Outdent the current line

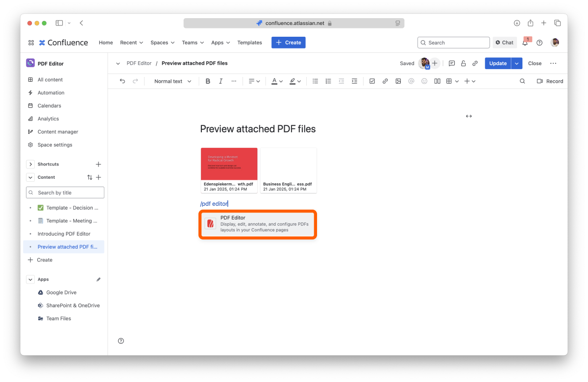[342, 81]
